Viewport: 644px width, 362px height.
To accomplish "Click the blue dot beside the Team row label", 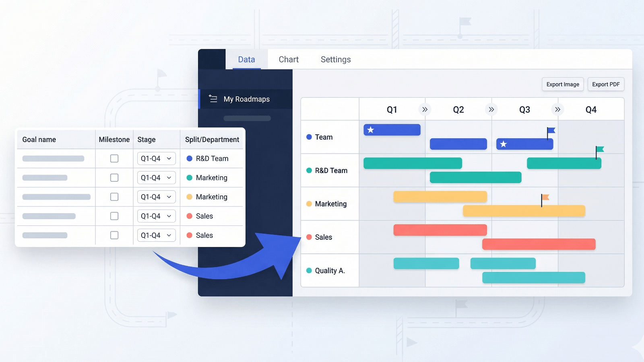I will pyautogui.click(x=309, y=137).
